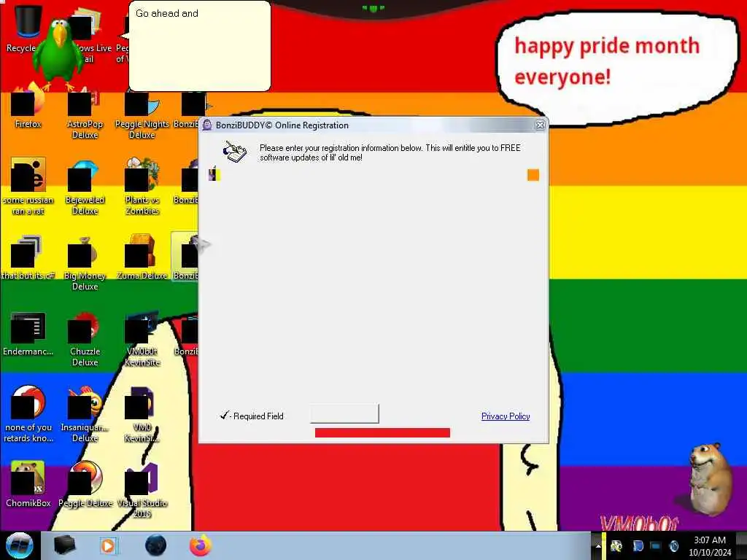Close the BonziBUDDY Online Registration dialog
Image resolution: width=747 pixels, height=560 pixels.
(x=540, y=125)
